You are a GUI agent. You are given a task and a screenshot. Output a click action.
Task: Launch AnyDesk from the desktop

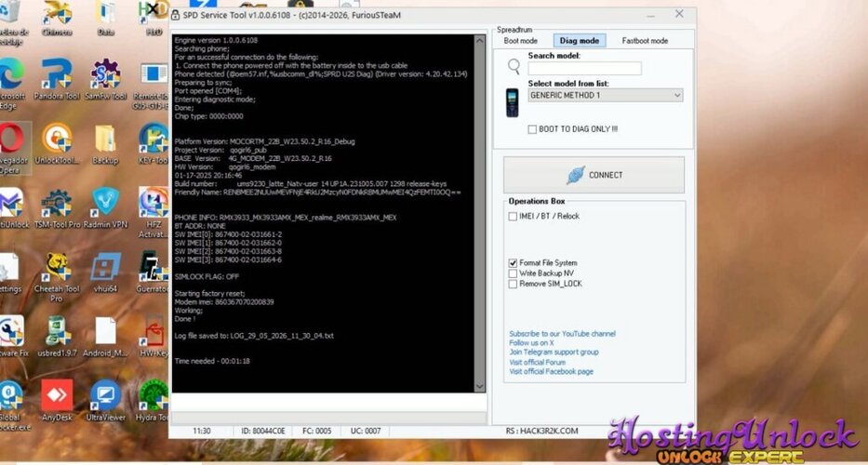[x=57, y=400]
